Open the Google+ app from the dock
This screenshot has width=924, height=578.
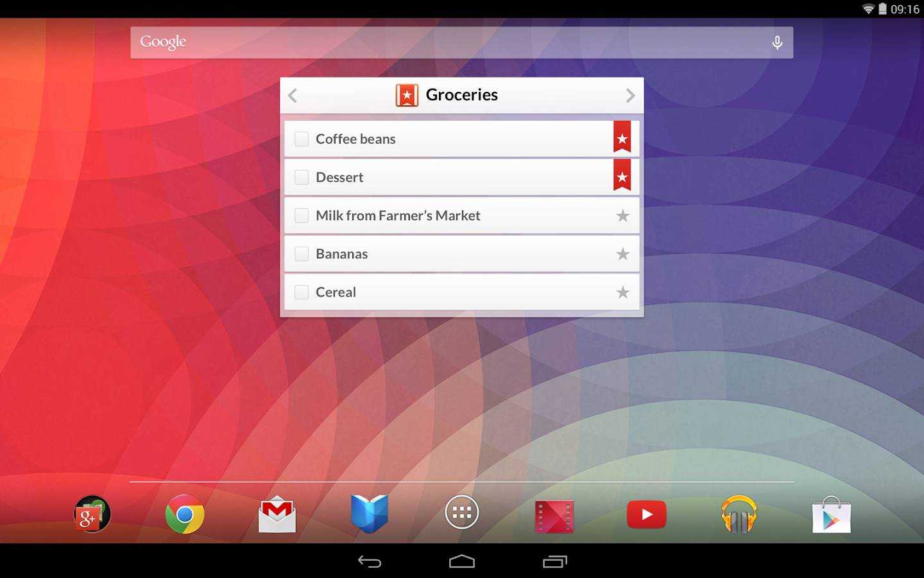(x=92, y=514)
